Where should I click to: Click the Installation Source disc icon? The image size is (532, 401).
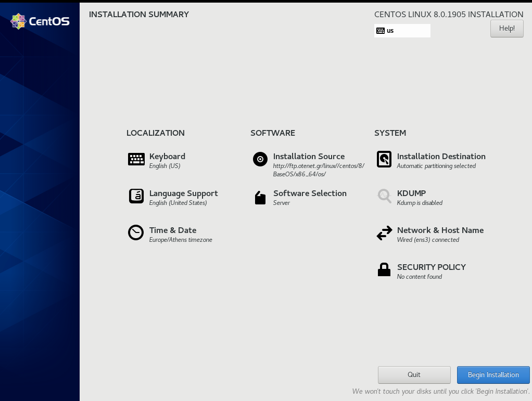click(260, 159)
